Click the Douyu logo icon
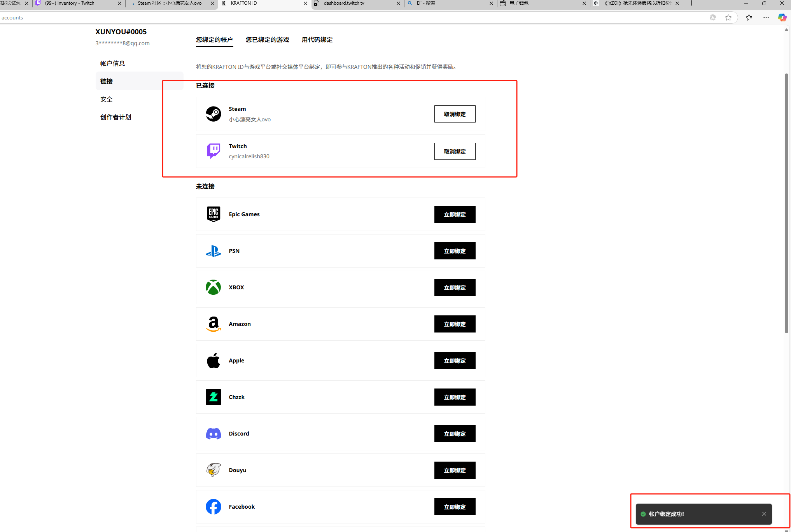791x532 pixels. [213, 470]
